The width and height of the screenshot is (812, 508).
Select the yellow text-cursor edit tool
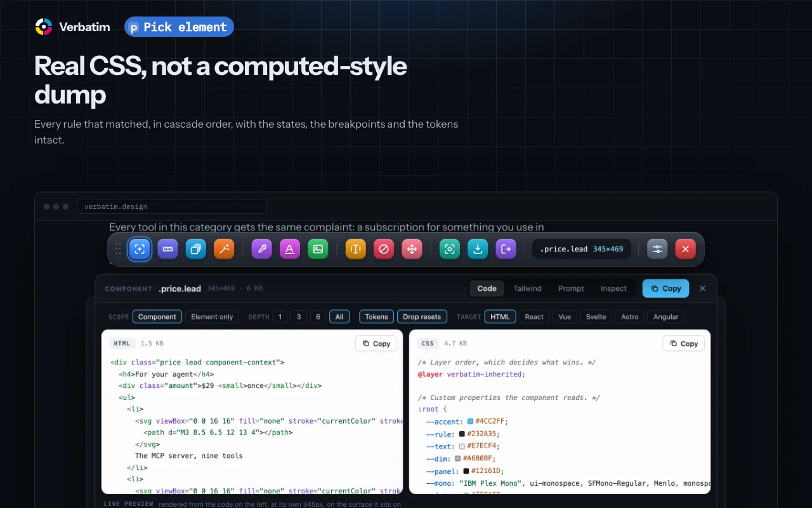tap(356, 249)
